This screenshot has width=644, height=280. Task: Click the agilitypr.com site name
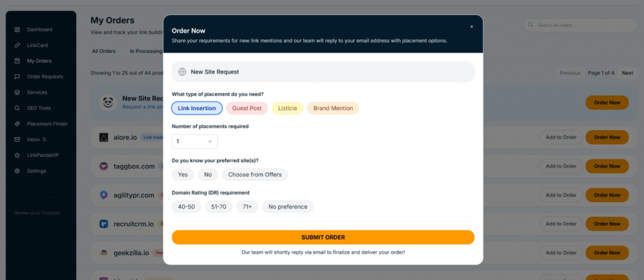tap(134, 195)
